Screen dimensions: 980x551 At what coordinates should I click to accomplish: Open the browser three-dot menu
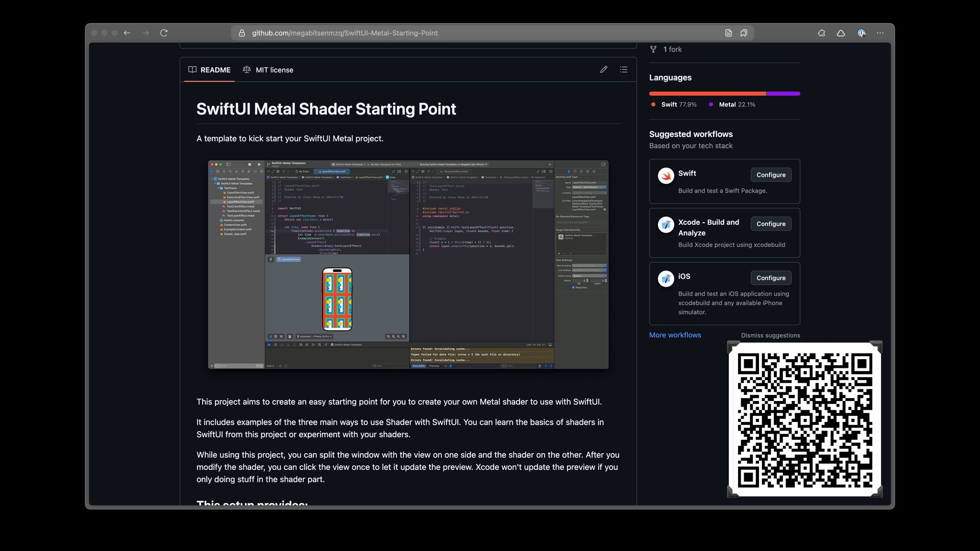coord(880,33)
